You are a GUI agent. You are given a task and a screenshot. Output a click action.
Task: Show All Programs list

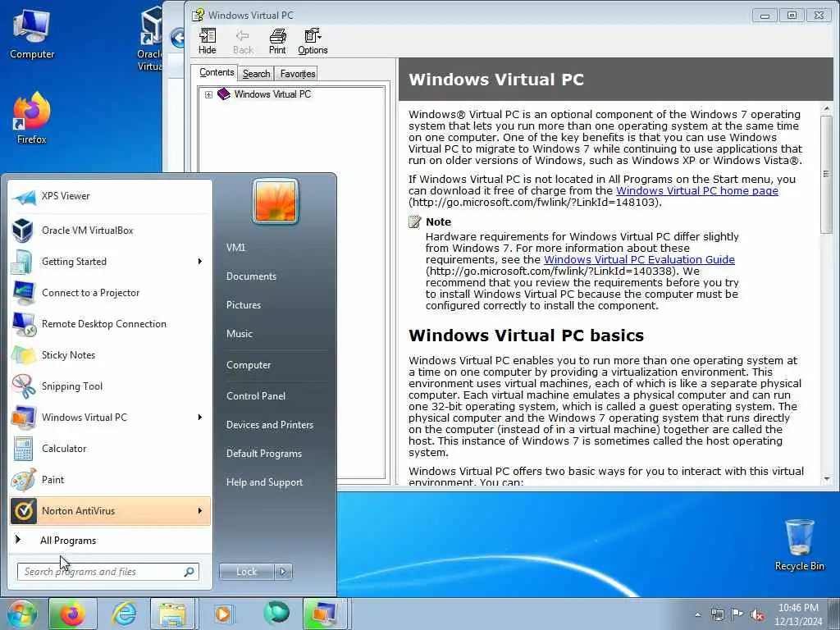point(110,540)
